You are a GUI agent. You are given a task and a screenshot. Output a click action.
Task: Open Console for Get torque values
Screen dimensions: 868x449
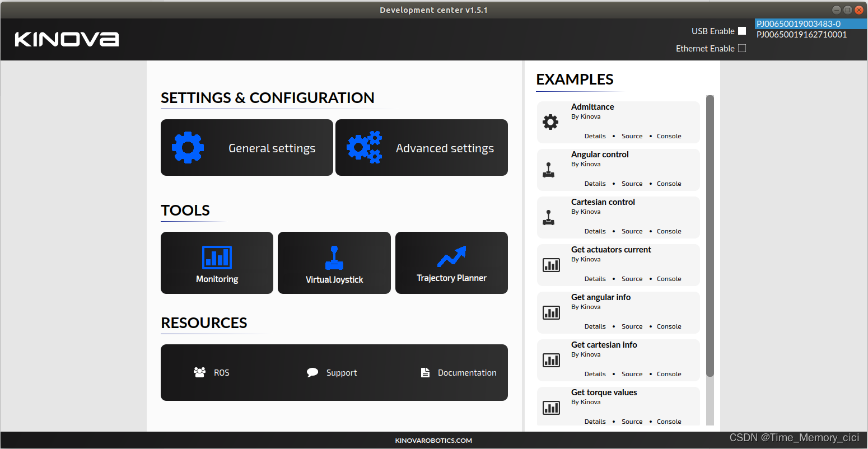click(x=669, y=422)
